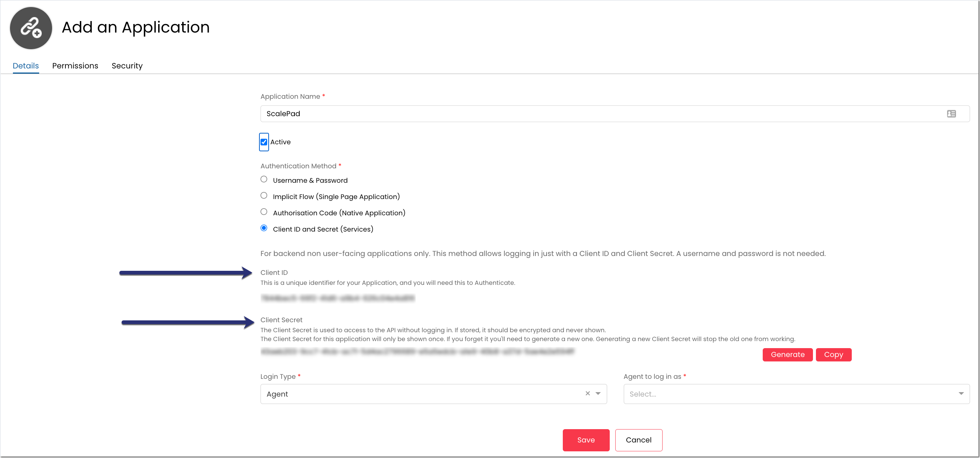Viewport: 980px width, 458px height.
Task: Expand the Login Type dropdown arrow
Action: pos(598,394)
